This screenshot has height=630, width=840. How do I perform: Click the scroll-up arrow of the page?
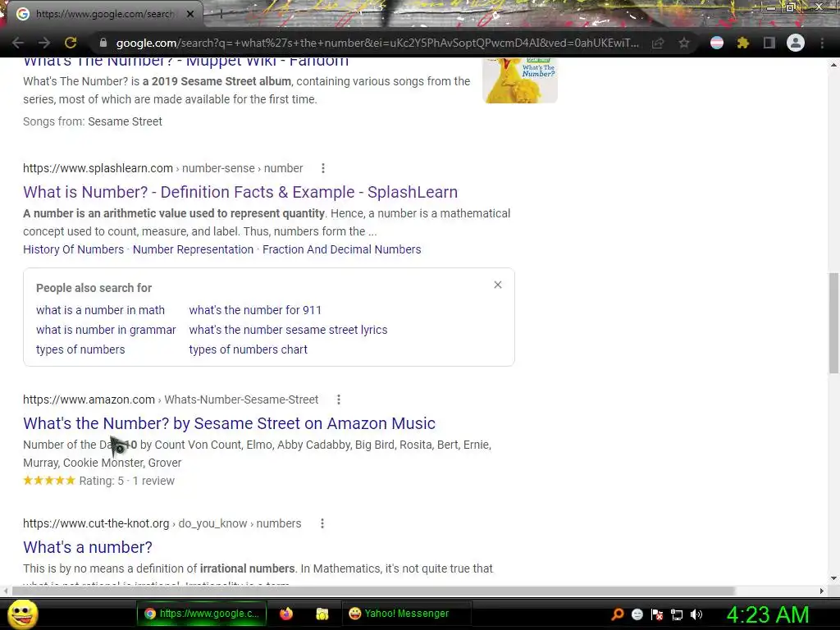(x=833, y=65)
